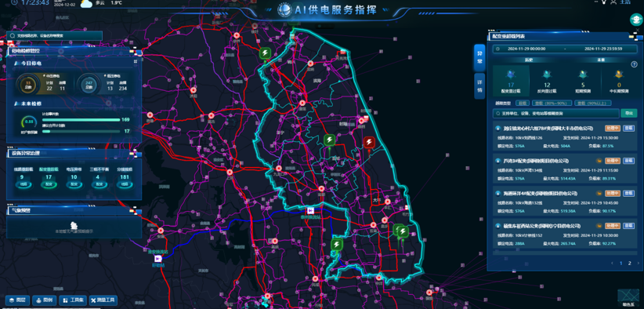
Task: Click the grid menu icon in 今日停电 panel
Action: coord(135,62)
